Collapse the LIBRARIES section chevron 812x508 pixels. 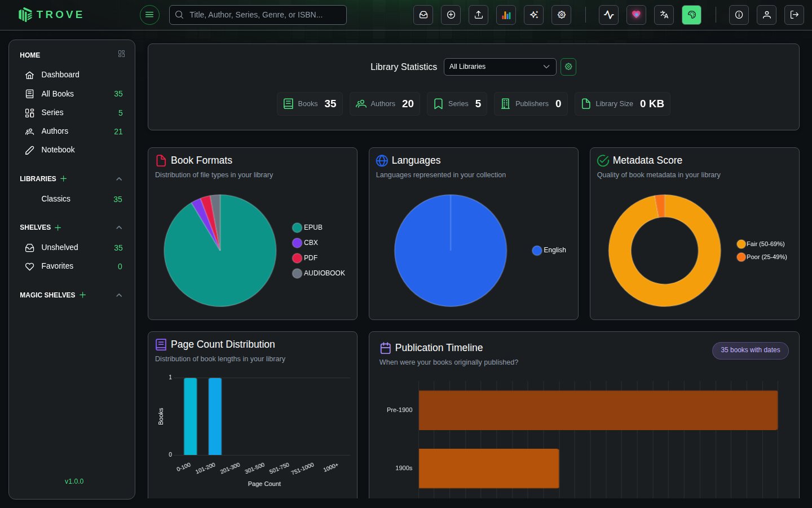119,179
